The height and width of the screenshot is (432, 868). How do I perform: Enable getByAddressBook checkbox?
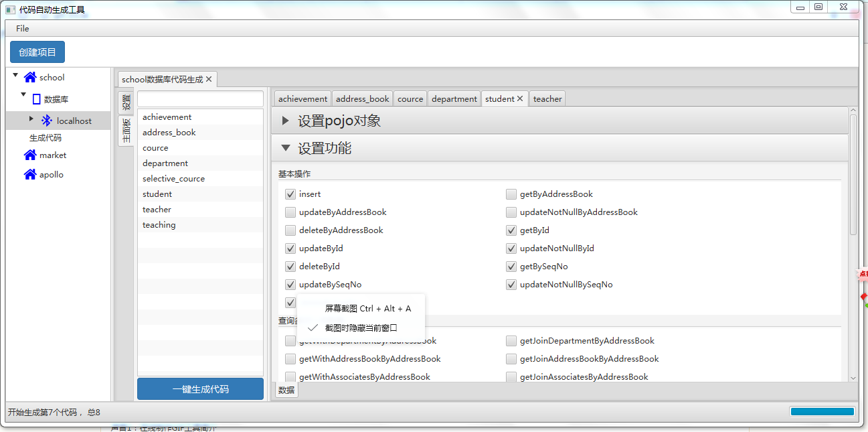(x=511, y=194)
